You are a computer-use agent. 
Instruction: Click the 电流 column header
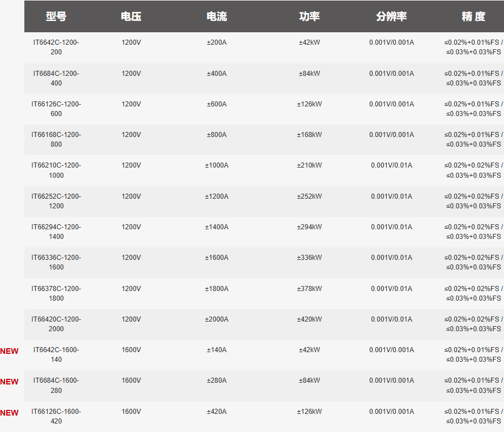click(217, 16)
